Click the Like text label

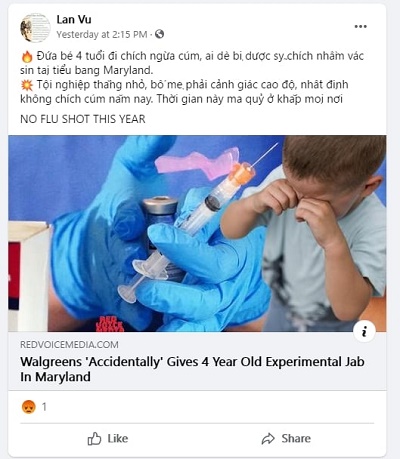tap(118, 439)
